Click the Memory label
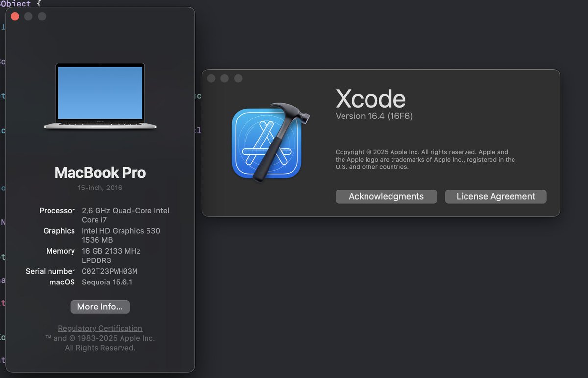Screen dimensions: 588x378 pyautogui.click(x=60, y=251)
